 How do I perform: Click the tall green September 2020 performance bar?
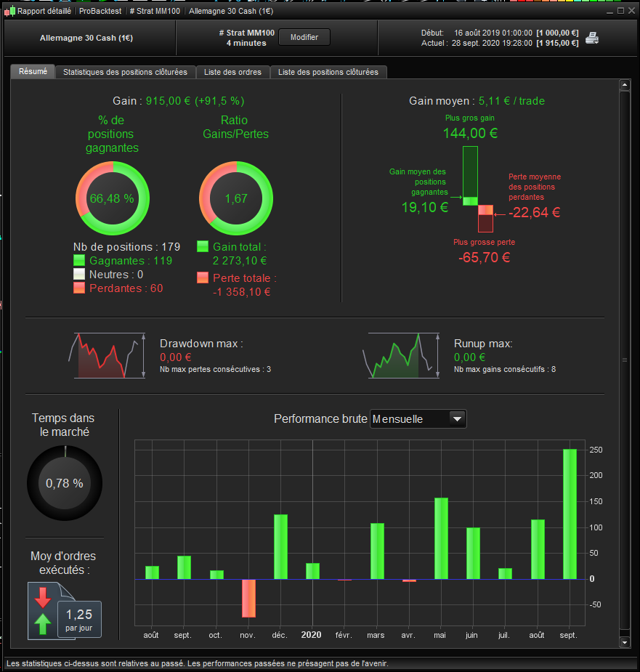[x=570, y=514]
